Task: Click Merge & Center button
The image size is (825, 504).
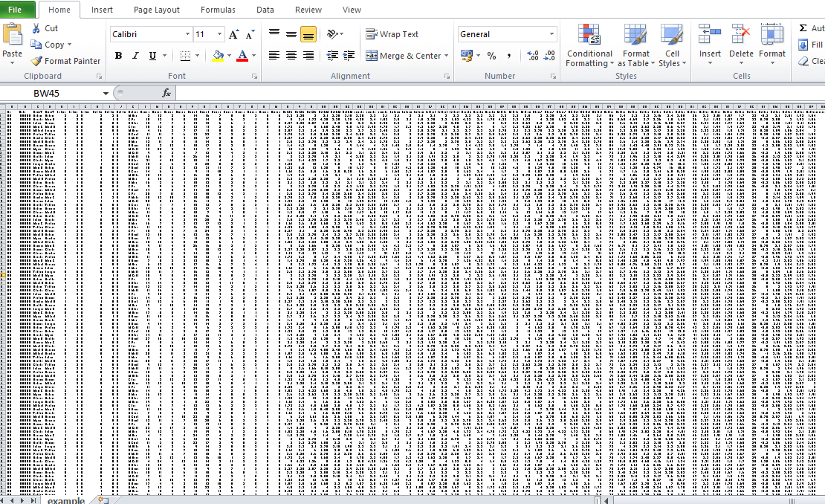Action: (x=404, y=56)
